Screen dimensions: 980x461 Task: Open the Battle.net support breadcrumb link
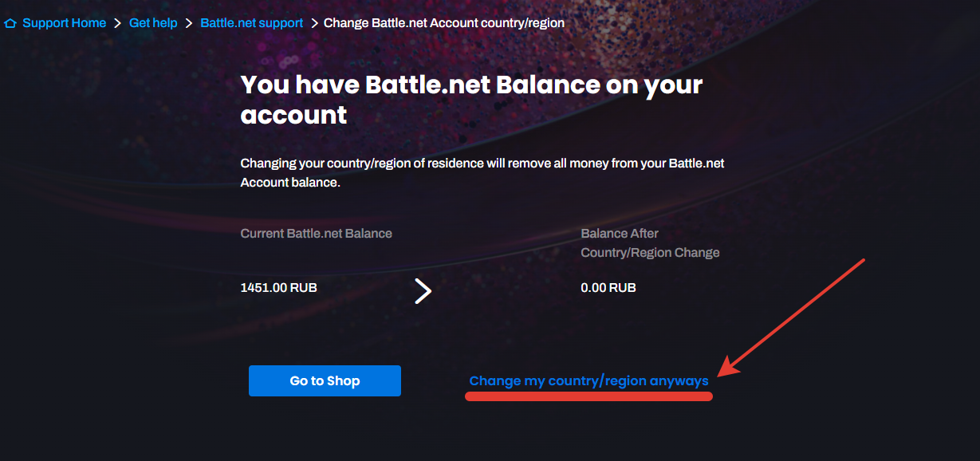click(x=251, y=23)
